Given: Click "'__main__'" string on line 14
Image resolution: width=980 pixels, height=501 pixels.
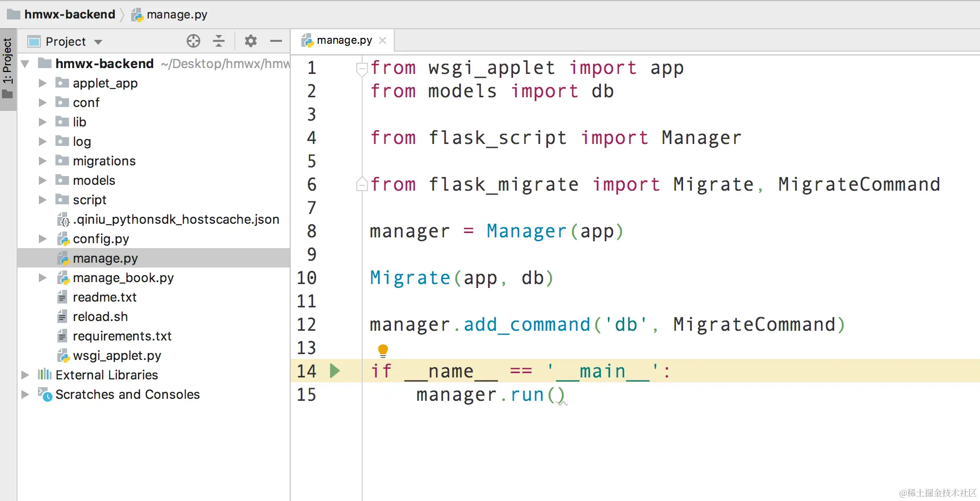Looking at the screenshot, I should [603, 372].
